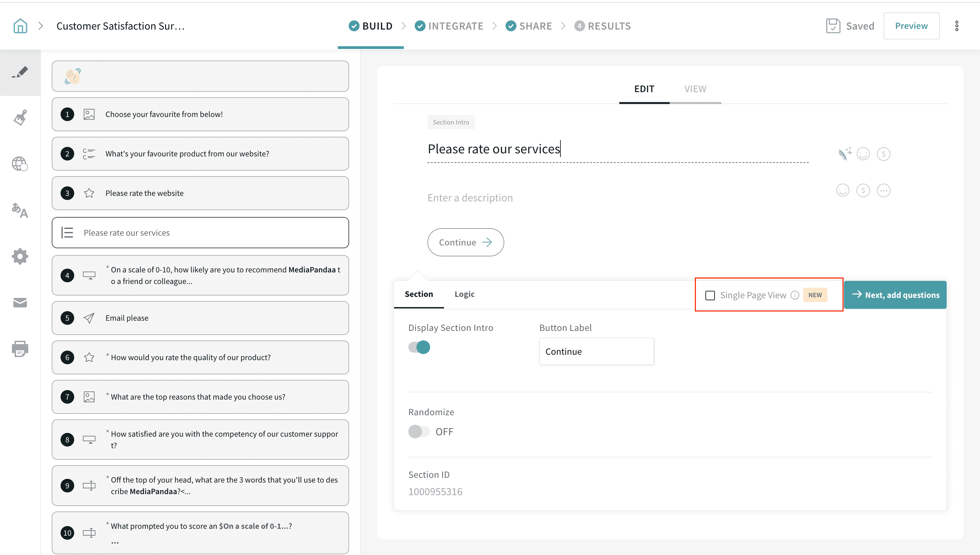The image size is (980, 555).
Task: Click the info icon near Single Page View
Action: tap(795, 295)
